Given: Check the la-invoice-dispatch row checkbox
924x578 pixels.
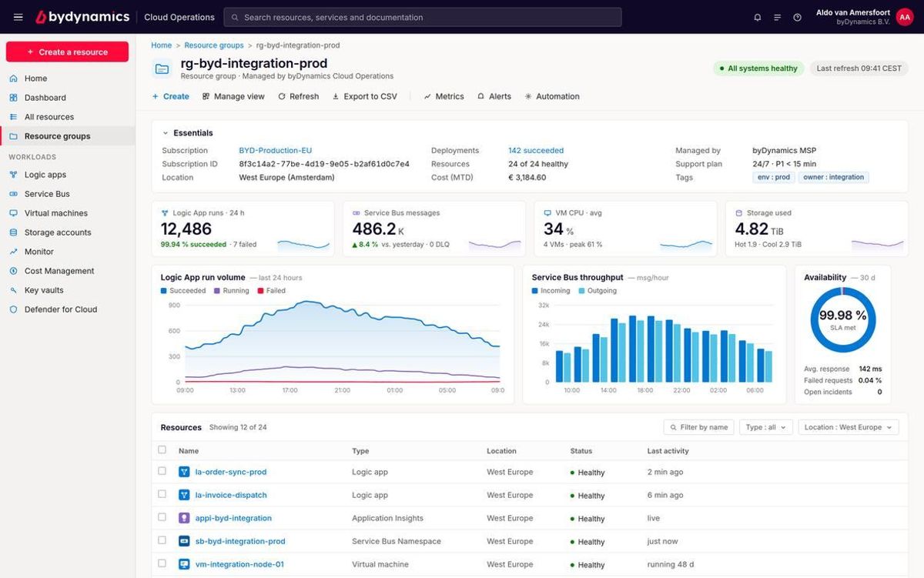Looking at the screenshot, I should point(162,494).
